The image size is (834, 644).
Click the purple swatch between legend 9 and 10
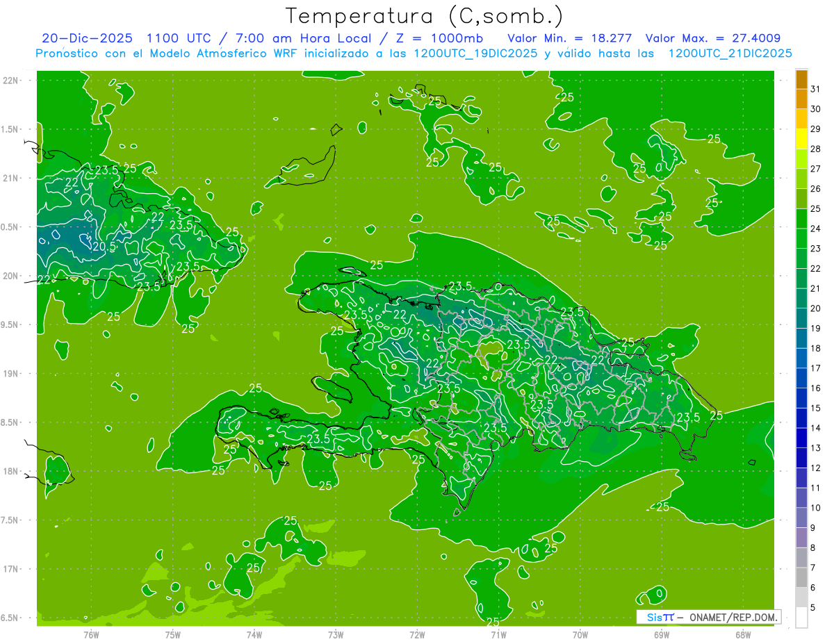pyautogui.click(x=802, y=518)
